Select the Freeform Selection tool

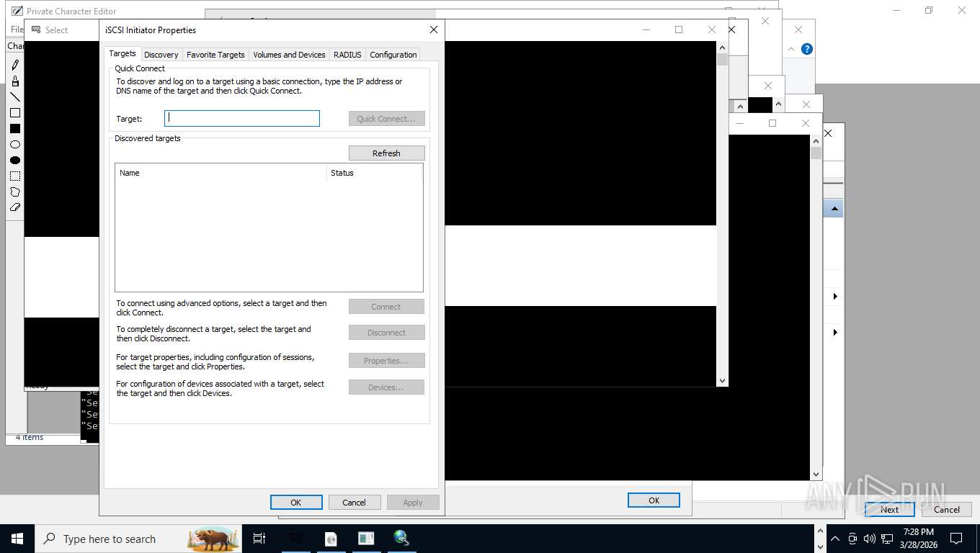(x=15, y=192)
